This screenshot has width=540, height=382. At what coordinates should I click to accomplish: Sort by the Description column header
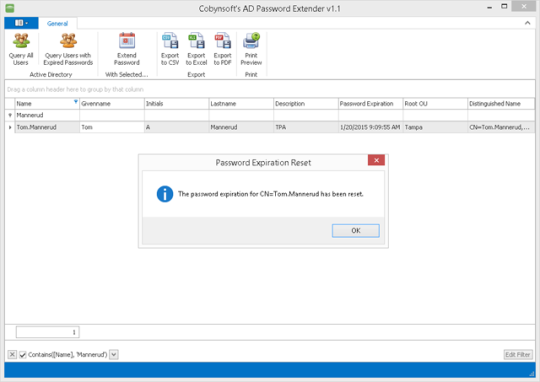(x=306, y=104)
